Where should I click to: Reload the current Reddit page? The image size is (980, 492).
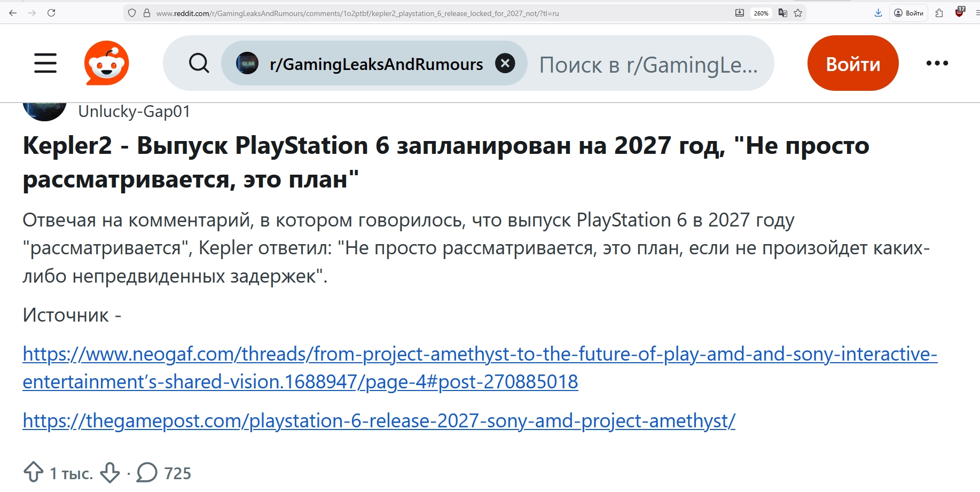click(x=51, y=13)
